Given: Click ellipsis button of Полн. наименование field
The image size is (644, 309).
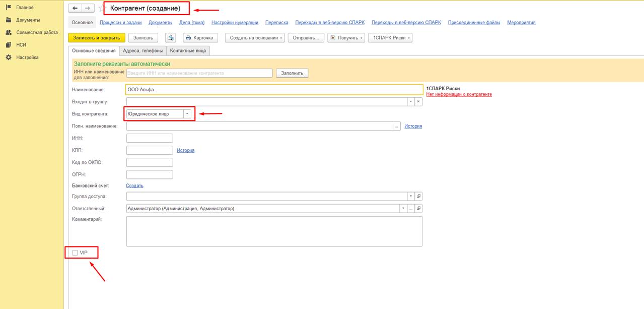Looking at the screenshot, I should (x=397, y=126).
